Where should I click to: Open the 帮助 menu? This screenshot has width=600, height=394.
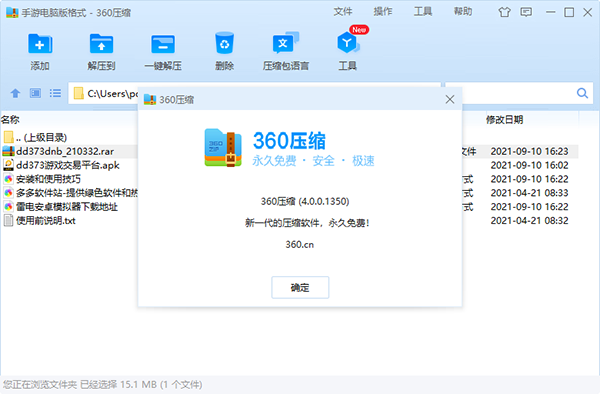pos(463,12)
